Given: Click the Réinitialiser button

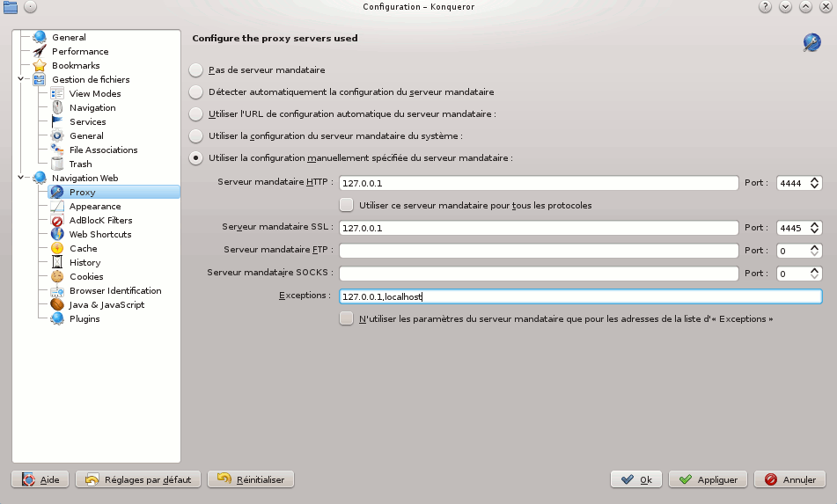Looking at the screenshot, I should [x=250, y=479].
